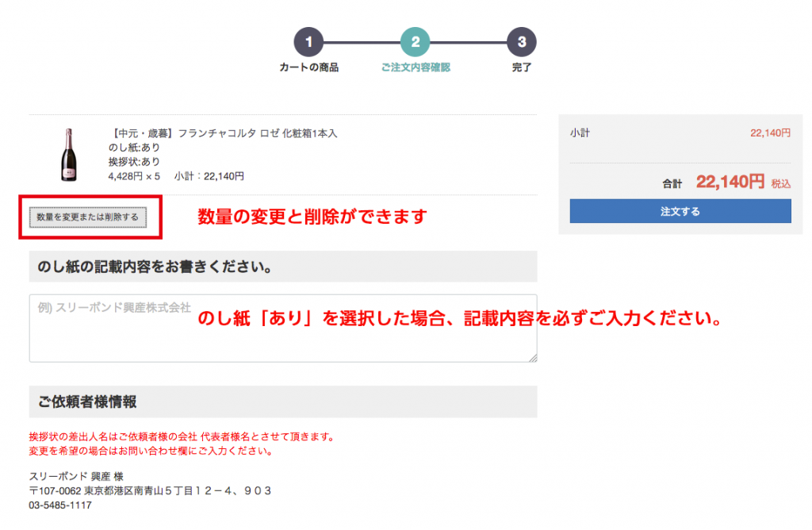Click the rosé wine bottle thumbnail
Image resolution: width=812 pixels, height=530 pixels.
68,155
